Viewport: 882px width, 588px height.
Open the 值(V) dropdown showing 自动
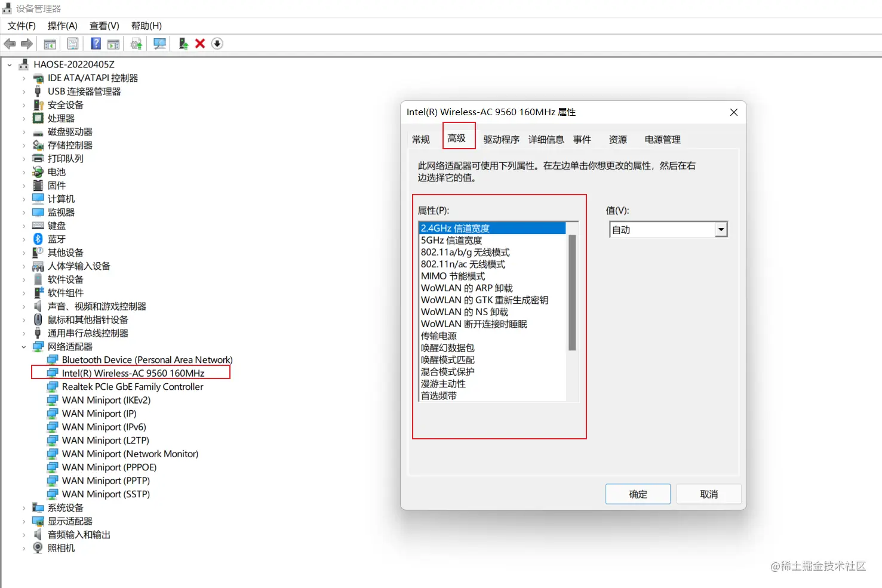(668, 230)
